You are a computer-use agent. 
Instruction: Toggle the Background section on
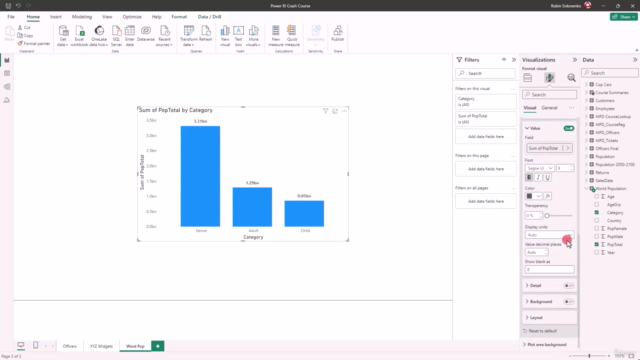click(x=569, y=302)
